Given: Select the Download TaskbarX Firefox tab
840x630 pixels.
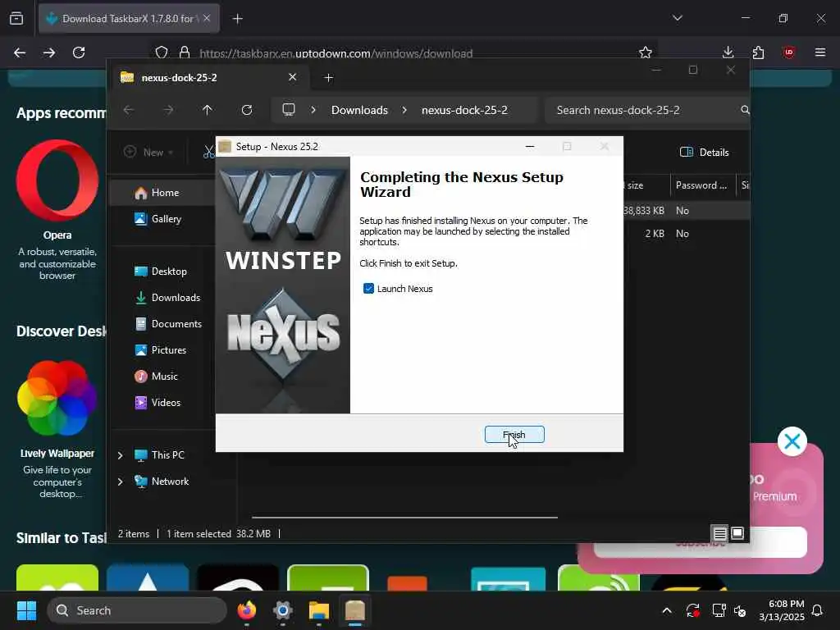Looking at the screenshot, I should point(129,19).
